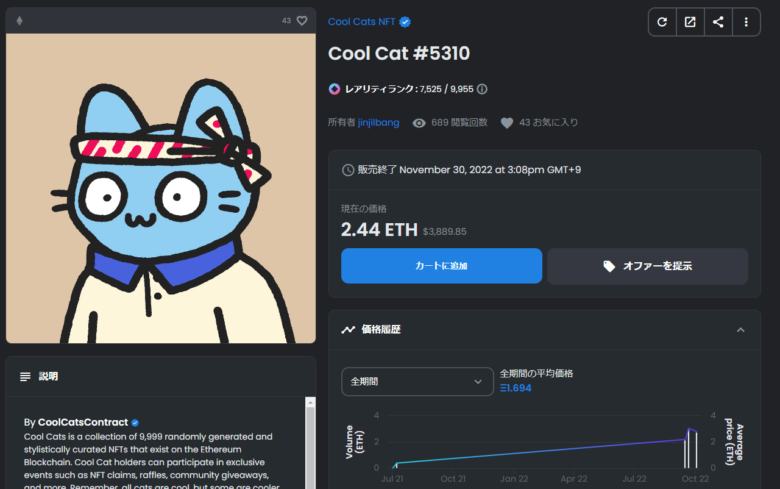Screen dimensions: 780x489
Task: Click the オファーを提示 button
Action: (x=648, y=266)
